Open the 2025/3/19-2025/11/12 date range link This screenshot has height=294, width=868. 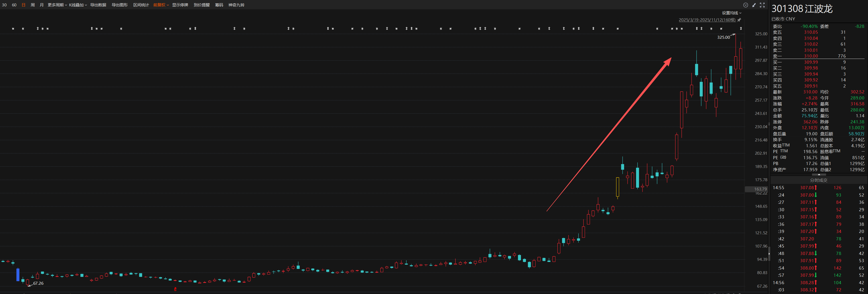[707, 20]
